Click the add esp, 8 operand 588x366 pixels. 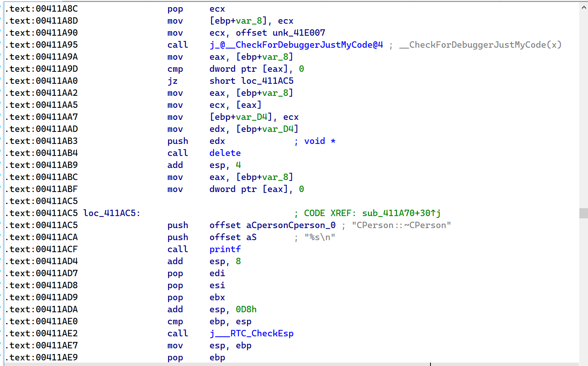click(225, 261)
